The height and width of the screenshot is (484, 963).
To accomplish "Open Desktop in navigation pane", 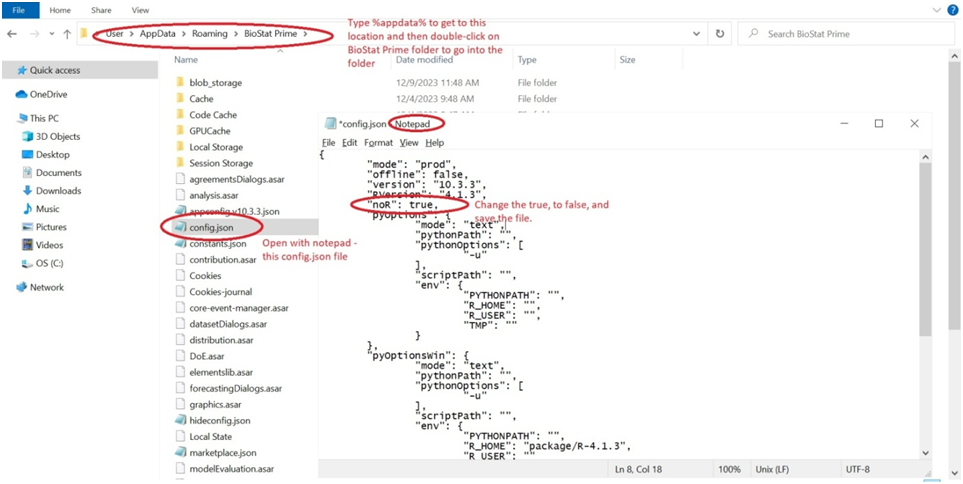I will 52,155.
